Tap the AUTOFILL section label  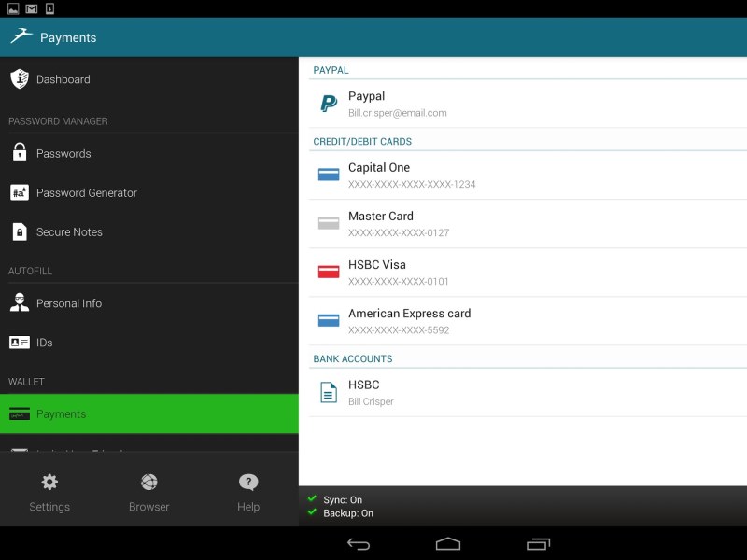[30, 271]
